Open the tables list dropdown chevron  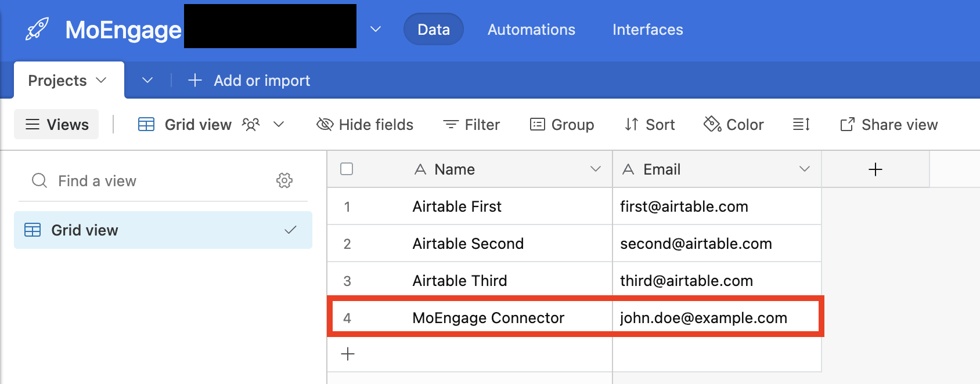click(147, 80)
